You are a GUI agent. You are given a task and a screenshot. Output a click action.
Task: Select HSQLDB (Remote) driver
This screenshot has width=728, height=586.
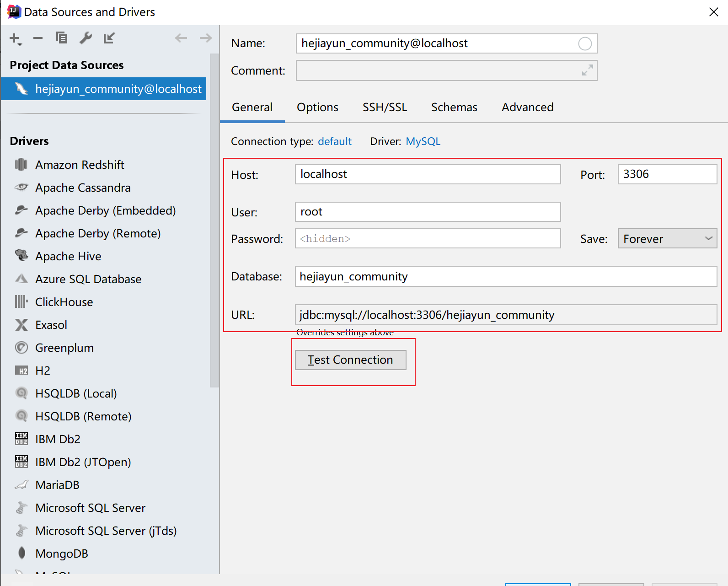coord(83,416)
